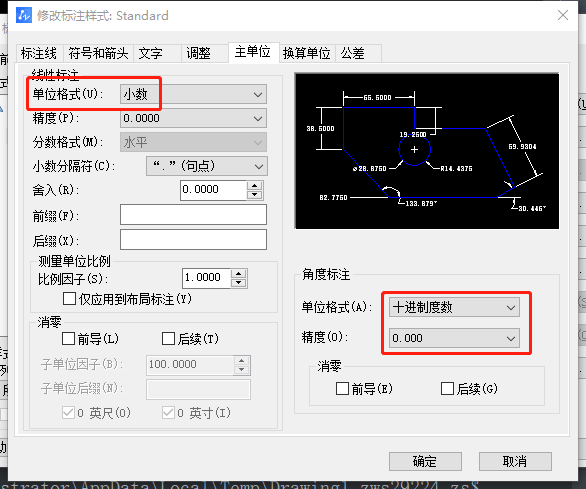586x489 pixels.
Task: Increase 舍入(R) value with up arrow
Action: click(255, 185)
